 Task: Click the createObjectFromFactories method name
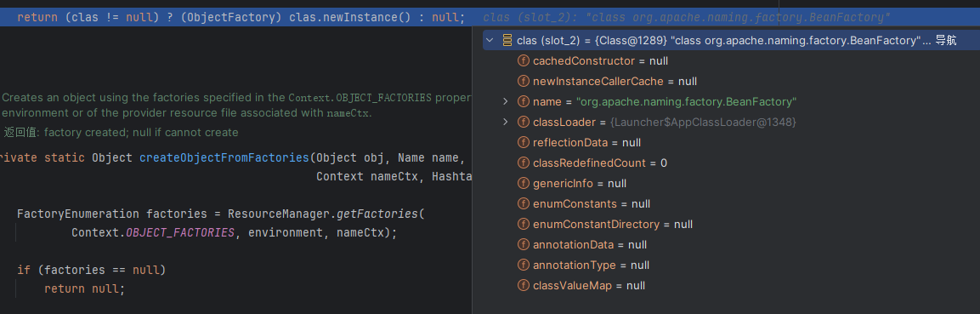pos(224,157)
